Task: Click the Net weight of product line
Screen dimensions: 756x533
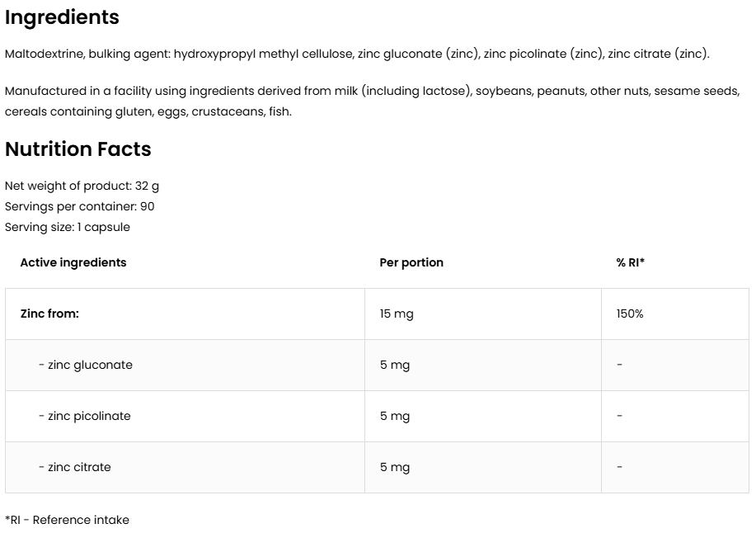Action: (x=82, y=186)
